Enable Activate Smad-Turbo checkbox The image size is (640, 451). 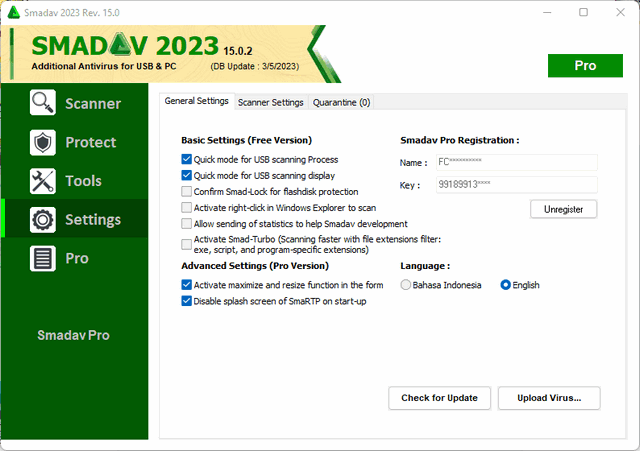187,244
